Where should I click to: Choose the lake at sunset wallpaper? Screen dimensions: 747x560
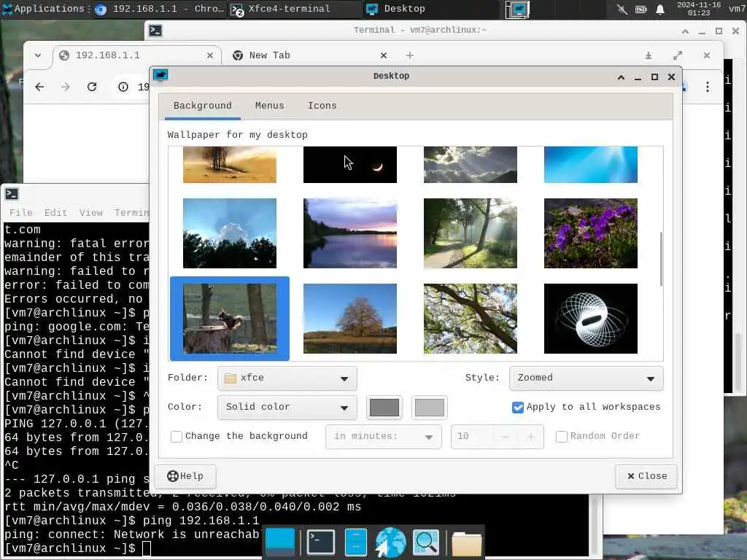click(x=349, y=233)
